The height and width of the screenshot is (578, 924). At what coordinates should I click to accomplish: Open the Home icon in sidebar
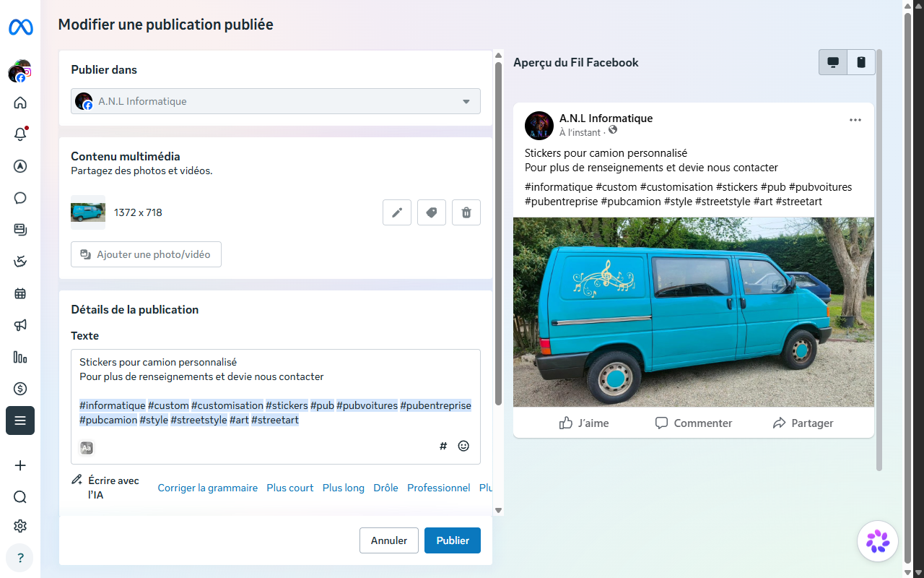20,102
